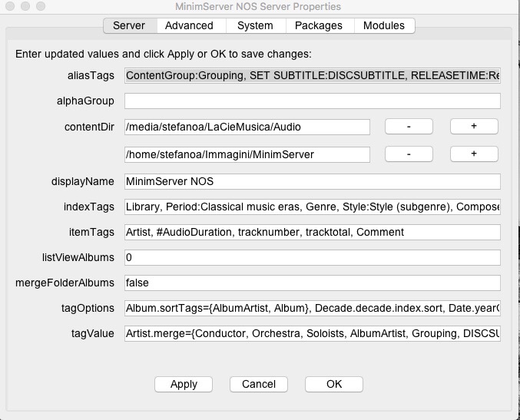Open the Advanced tab
520x420 pixels.
191,25
